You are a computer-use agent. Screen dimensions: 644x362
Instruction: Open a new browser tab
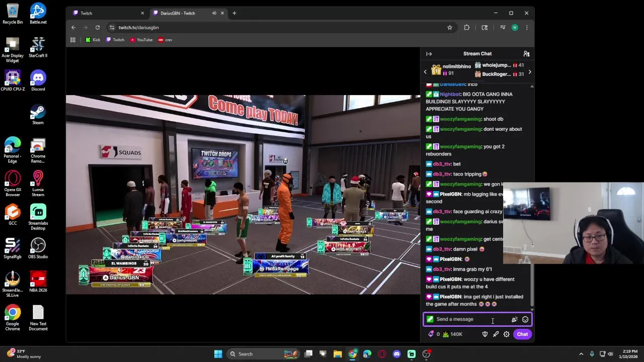234,13
